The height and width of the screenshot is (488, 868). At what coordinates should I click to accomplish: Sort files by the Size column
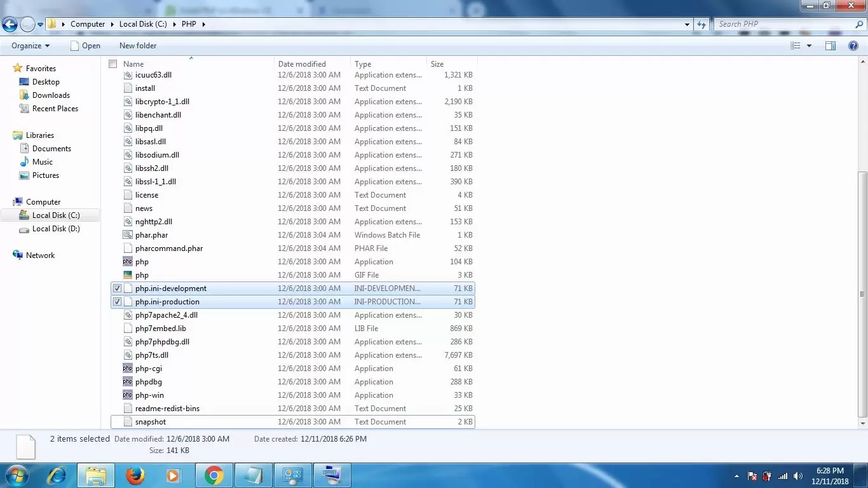tap(437, 64)
